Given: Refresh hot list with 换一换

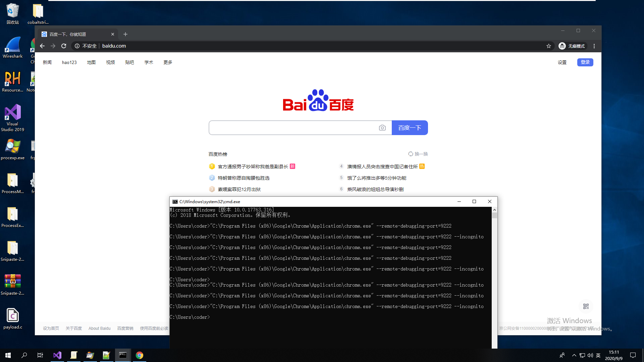Looking at the screenshot, I should point(418,154).
